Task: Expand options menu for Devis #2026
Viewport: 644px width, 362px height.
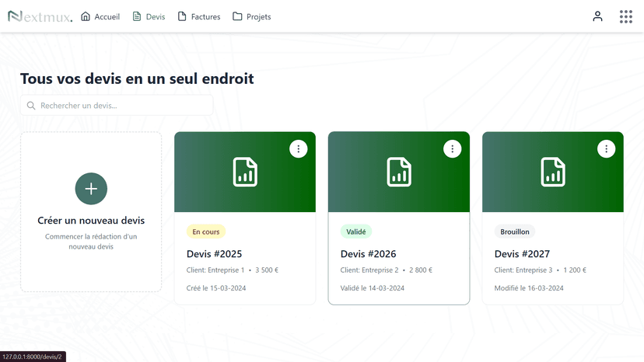Action: tap(453, 149)
